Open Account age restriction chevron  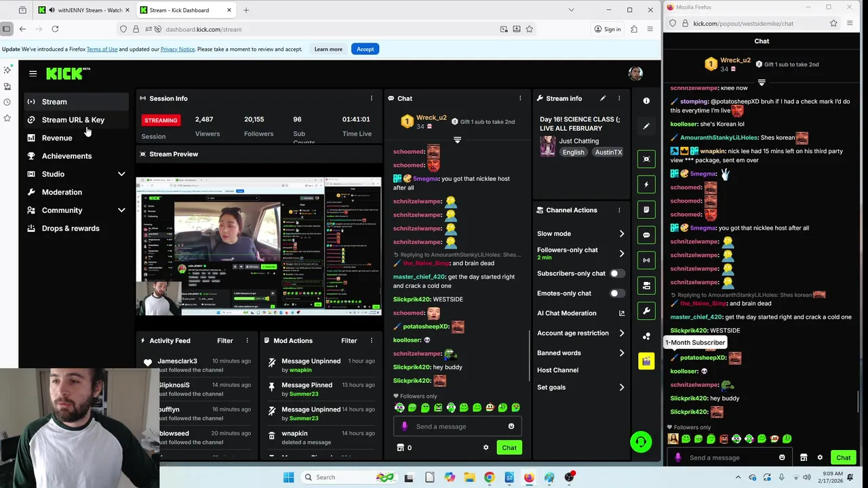point(621,333)
